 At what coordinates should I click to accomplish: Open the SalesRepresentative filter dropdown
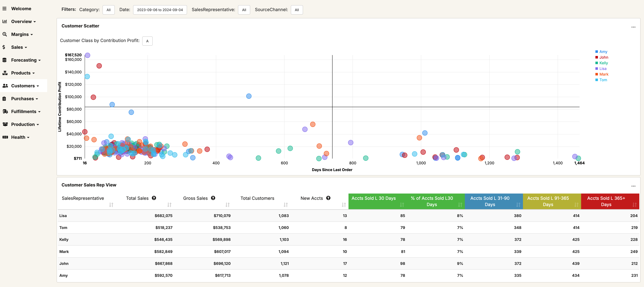[244, 10]
